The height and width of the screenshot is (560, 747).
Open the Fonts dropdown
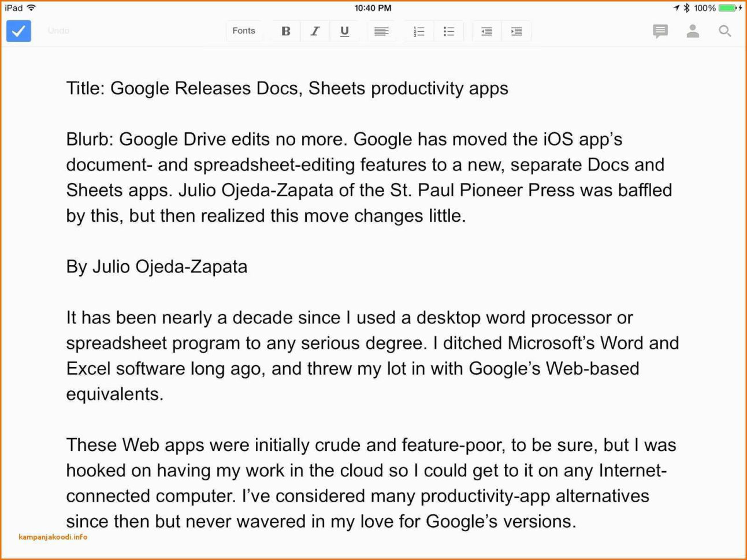(243, 31)
